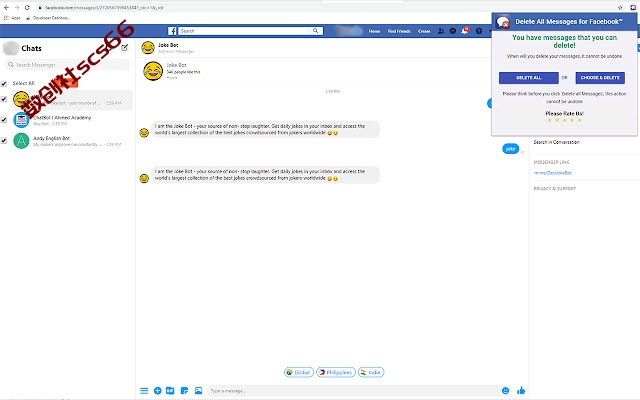
Task: Click extension icon in Chrome toolbar
Action: click(633, 7)
